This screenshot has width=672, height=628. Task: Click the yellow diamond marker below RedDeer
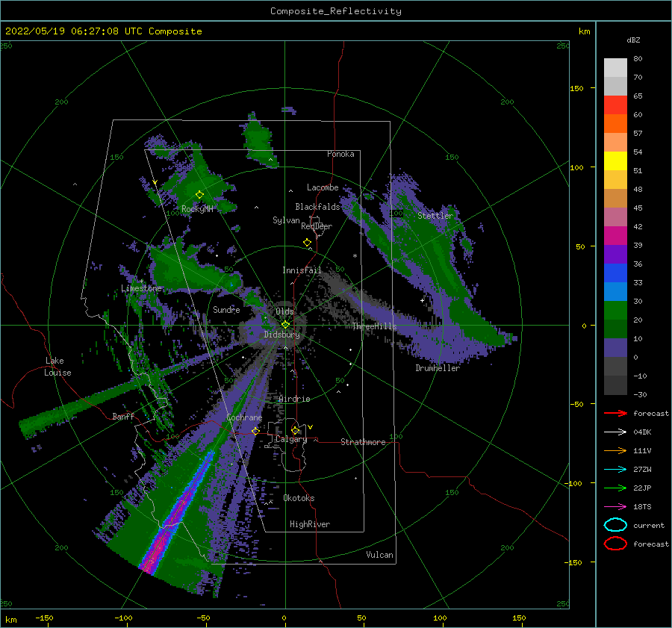[x=307, y=243]
